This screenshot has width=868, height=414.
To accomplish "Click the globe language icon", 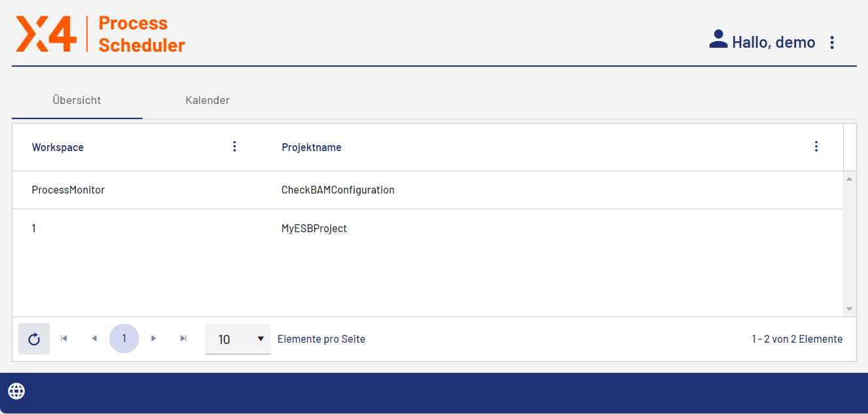I will 16,391.
